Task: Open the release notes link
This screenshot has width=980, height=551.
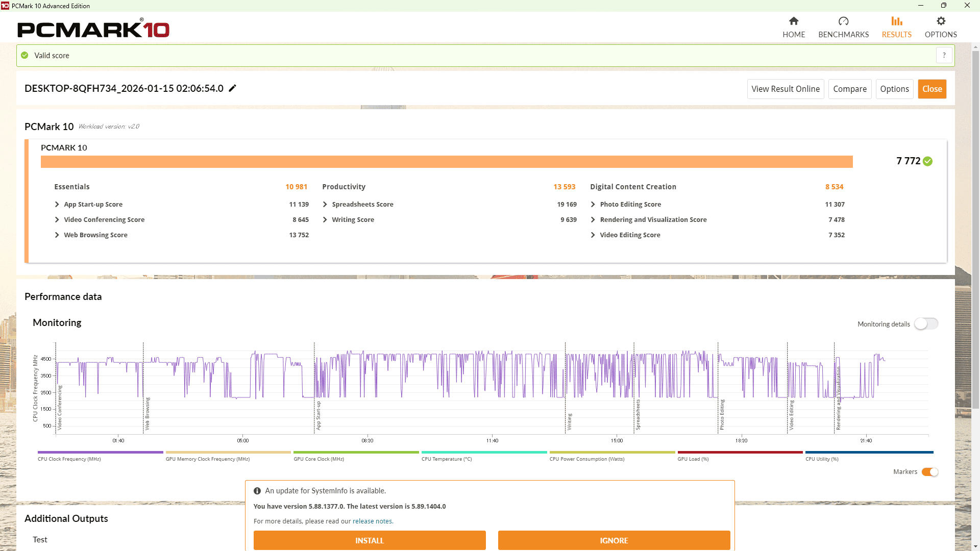Action: 372,521
